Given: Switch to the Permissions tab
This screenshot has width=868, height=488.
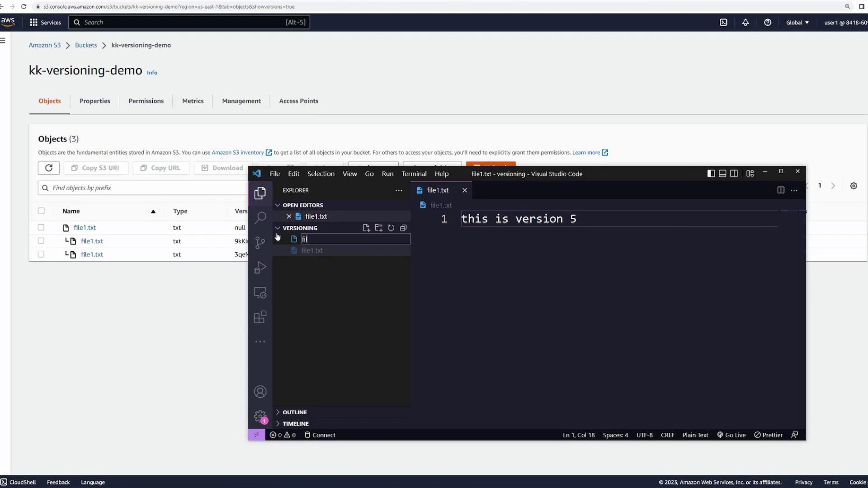Looking at the screenshot, I should point(146,101).
